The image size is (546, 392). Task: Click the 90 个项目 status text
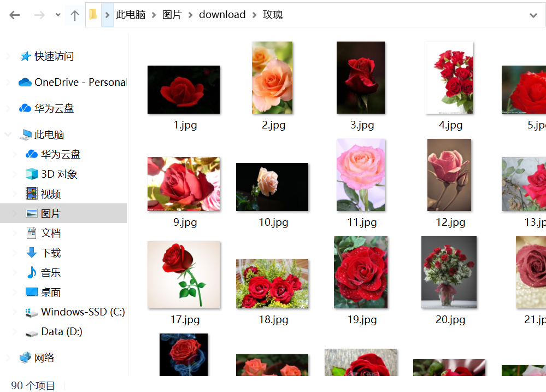[x=33, y=385]
